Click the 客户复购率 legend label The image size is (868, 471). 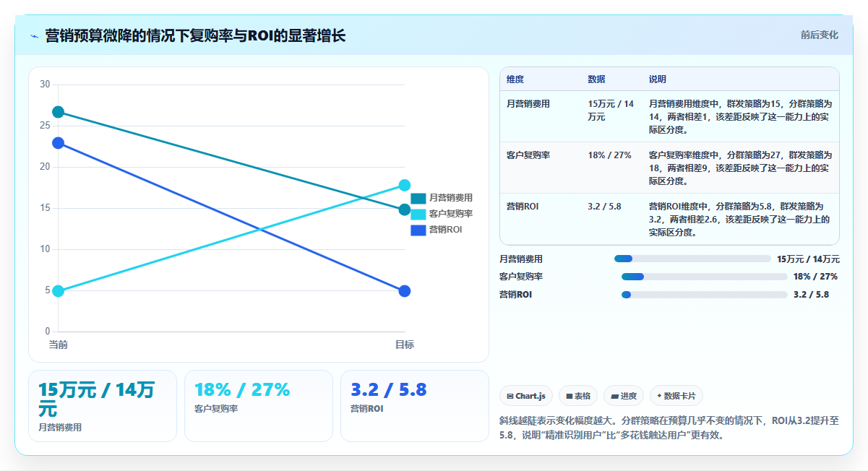(450, 214)
